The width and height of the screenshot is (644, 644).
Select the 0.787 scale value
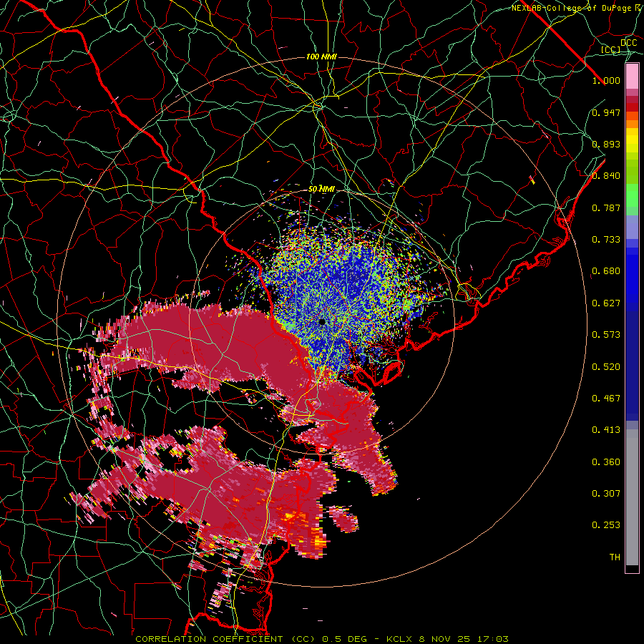[606, 208]
